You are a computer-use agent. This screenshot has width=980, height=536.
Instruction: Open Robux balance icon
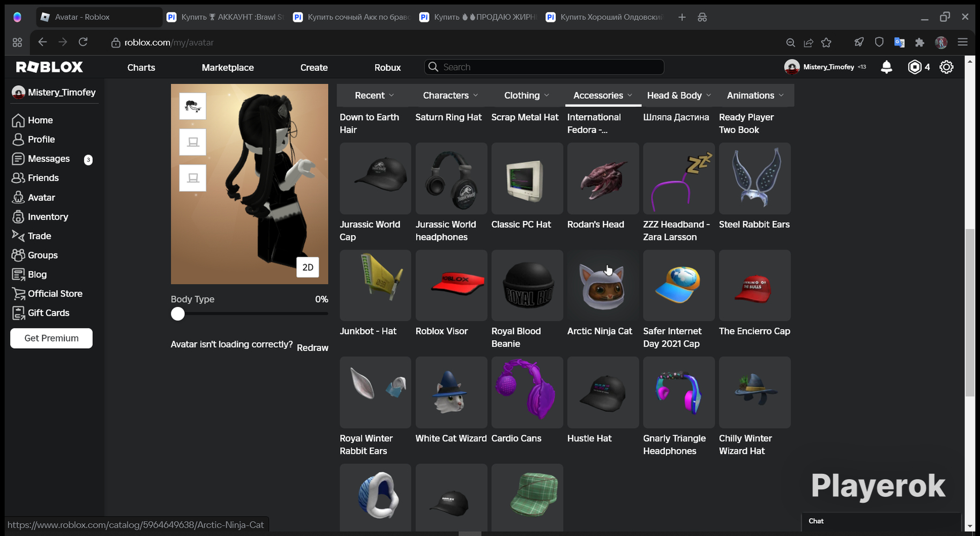tap(915, 67)
